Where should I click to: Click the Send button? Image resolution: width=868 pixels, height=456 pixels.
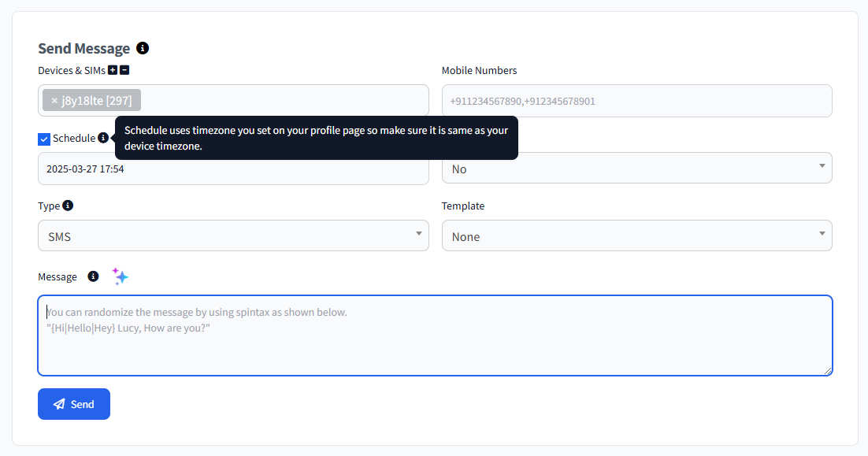73,403
